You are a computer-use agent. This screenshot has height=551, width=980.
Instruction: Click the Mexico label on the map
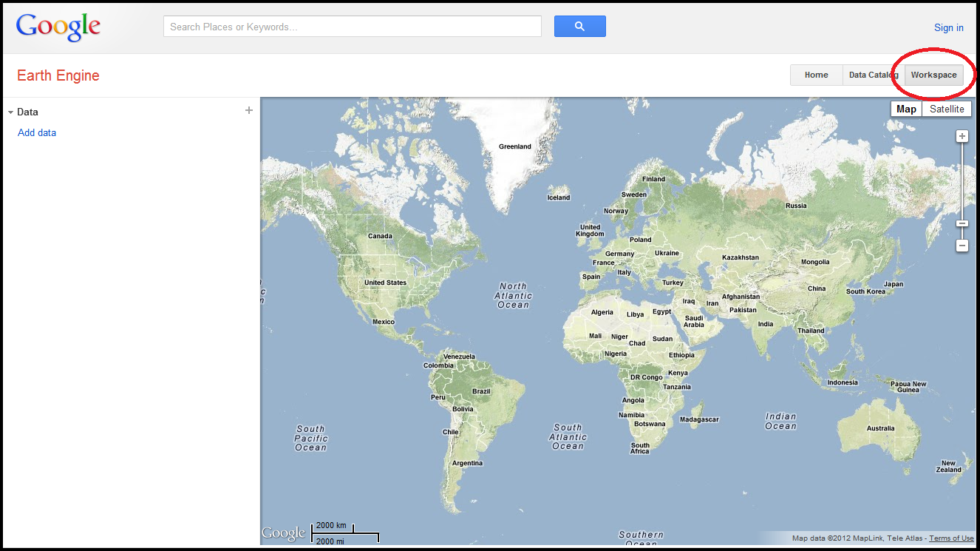coord(384,322)
